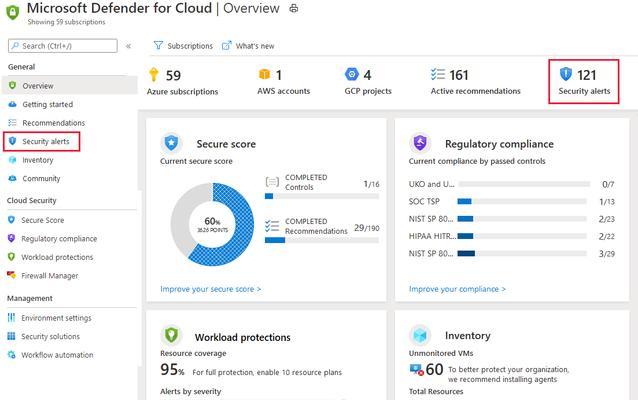Click the 59 Azure subscriptions count
The height and width of the screenshot is (400, 638).
pos(173,75)
